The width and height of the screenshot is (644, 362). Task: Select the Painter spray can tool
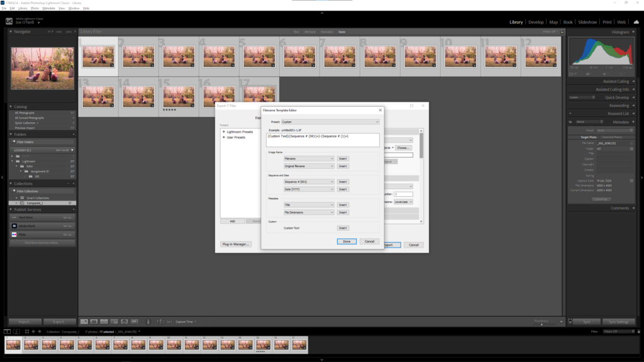click(x=148, y=322)
